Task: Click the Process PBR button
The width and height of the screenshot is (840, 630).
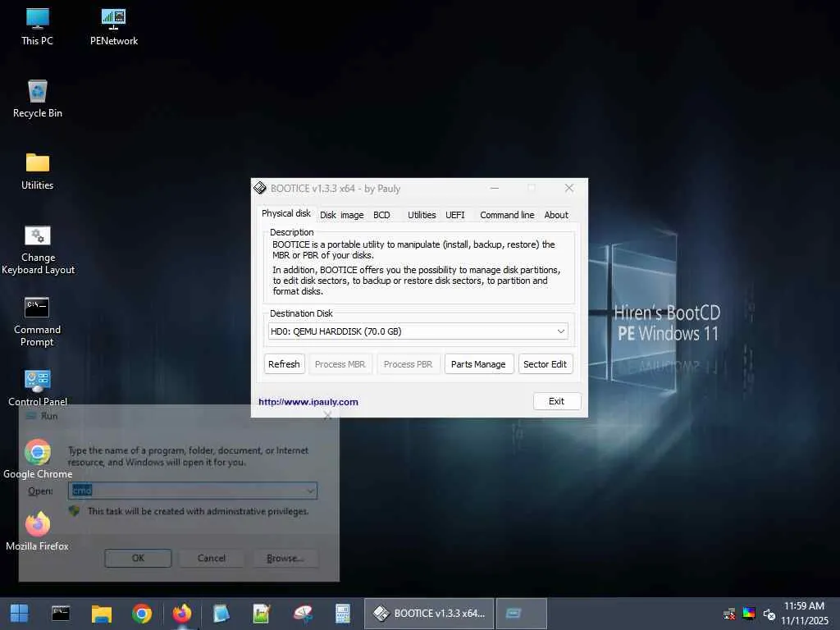Action: pos(408,363)
